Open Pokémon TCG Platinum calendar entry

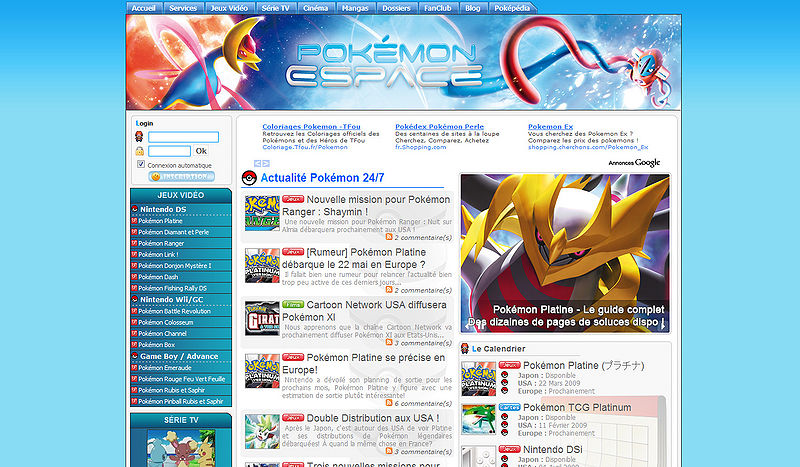click(577, 407)
